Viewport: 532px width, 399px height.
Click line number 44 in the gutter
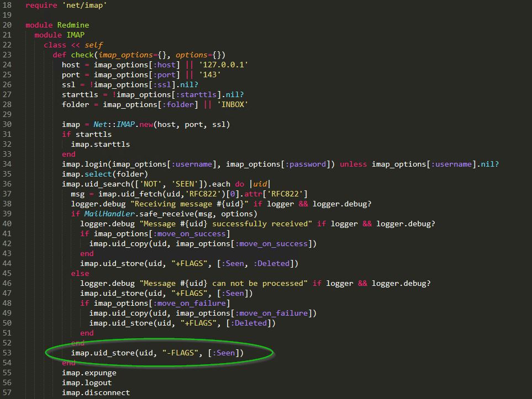coord(7,263)
